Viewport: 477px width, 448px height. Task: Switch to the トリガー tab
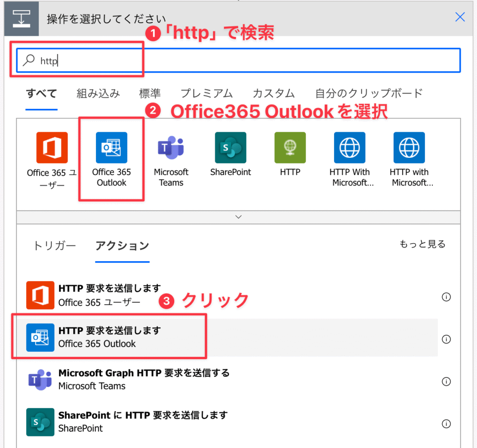55,246
